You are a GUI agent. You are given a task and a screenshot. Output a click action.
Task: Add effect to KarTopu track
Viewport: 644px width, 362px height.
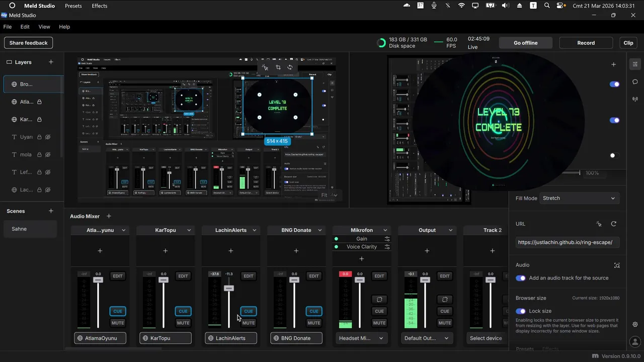tap(166, 250)
